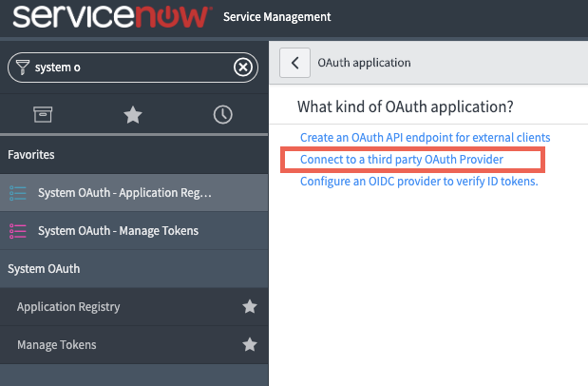The height and width of the screenshot is (386, 588).
Task: Click Create an OAuth API endpoint link
Action: tap(426, 138)
